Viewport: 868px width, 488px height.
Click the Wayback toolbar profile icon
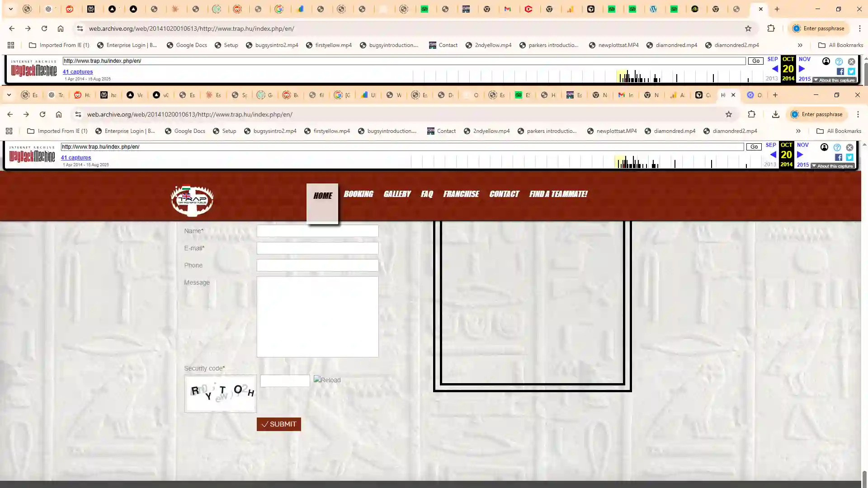[824, 147]
